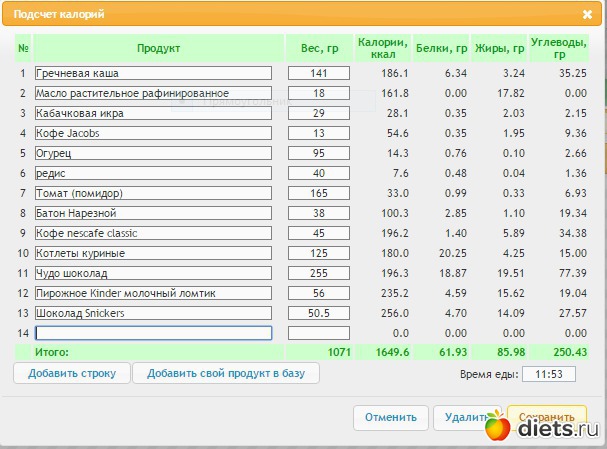
Task: Focus the Время еды time field
Action: (x=549, y=374)
